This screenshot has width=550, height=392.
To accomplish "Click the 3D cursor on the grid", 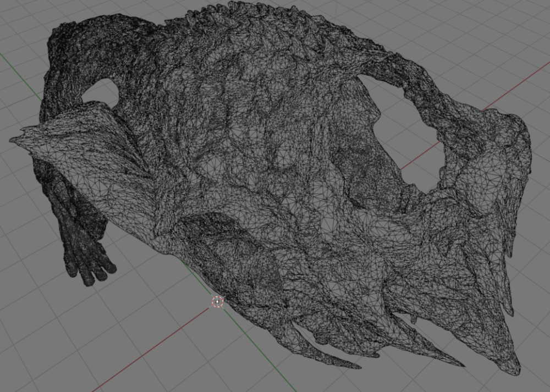I will [x=218, y=302].
